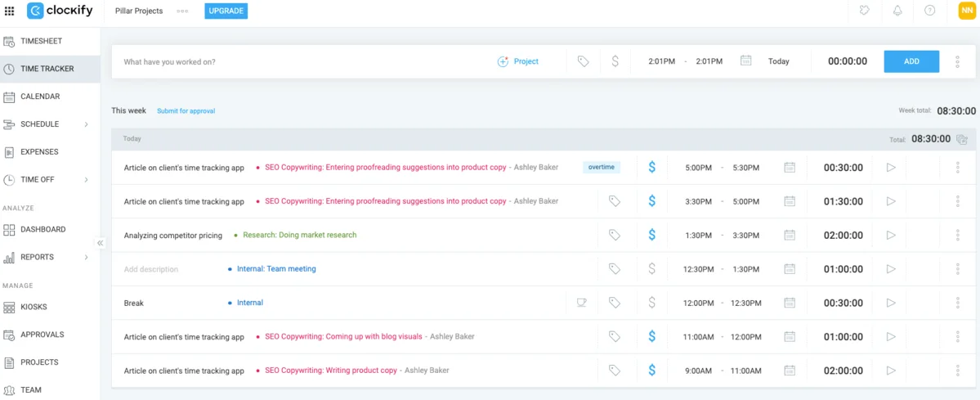Click the tag icon on Team meeting row
Viewport: 980px width, 400px height.
[615, 268]
